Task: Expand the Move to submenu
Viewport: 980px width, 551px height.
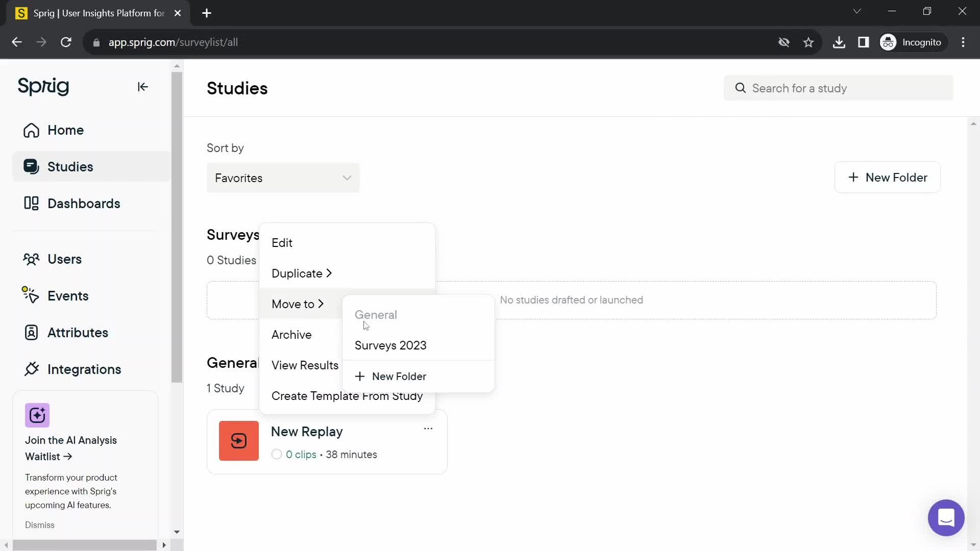Action: (x=298, y=305)
